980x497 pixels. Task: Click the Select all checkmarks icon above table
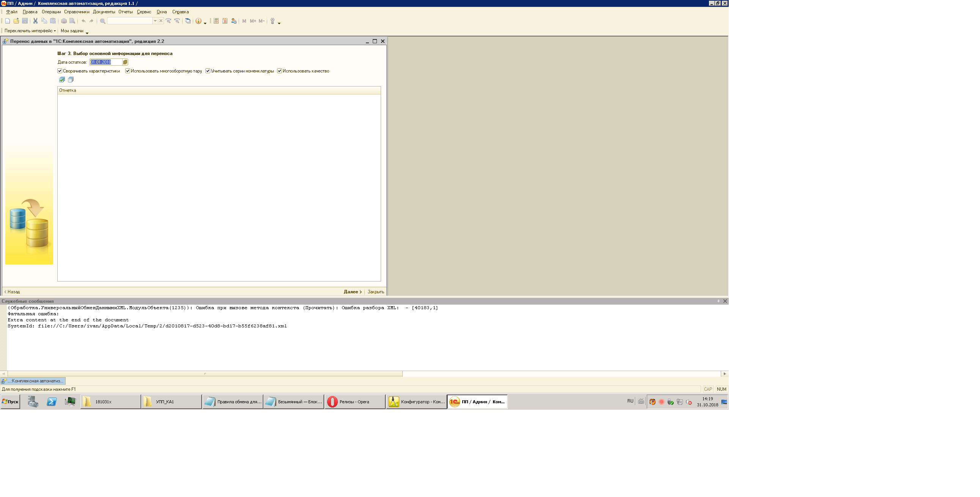(62, 79)
